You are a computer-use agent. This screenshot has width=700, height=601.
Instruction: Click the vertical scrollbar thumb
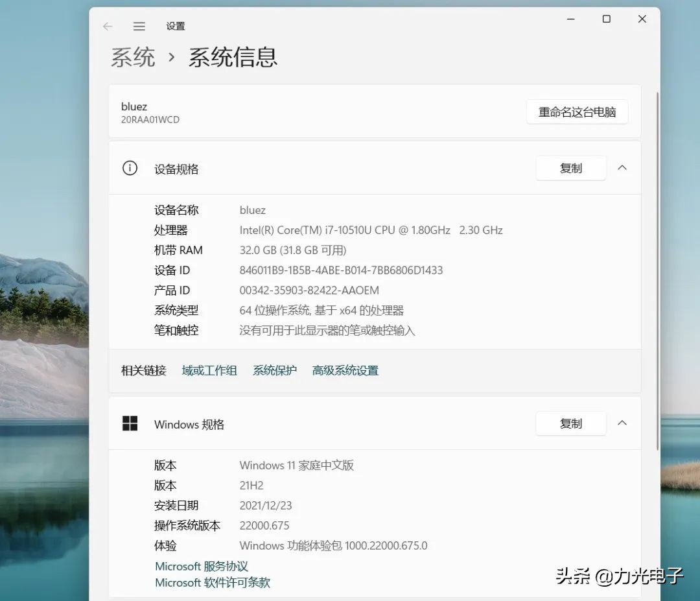pyautogui.click(x=657, y=271)
